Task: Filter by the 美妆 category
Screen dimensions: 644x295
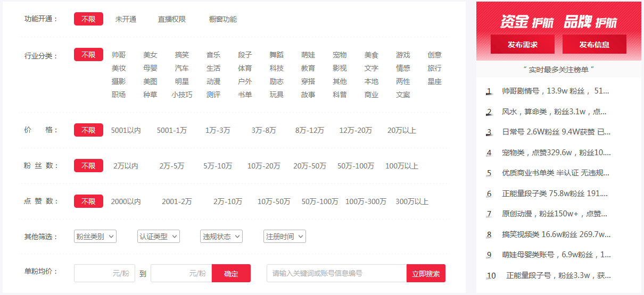Action: coord(119,68)
